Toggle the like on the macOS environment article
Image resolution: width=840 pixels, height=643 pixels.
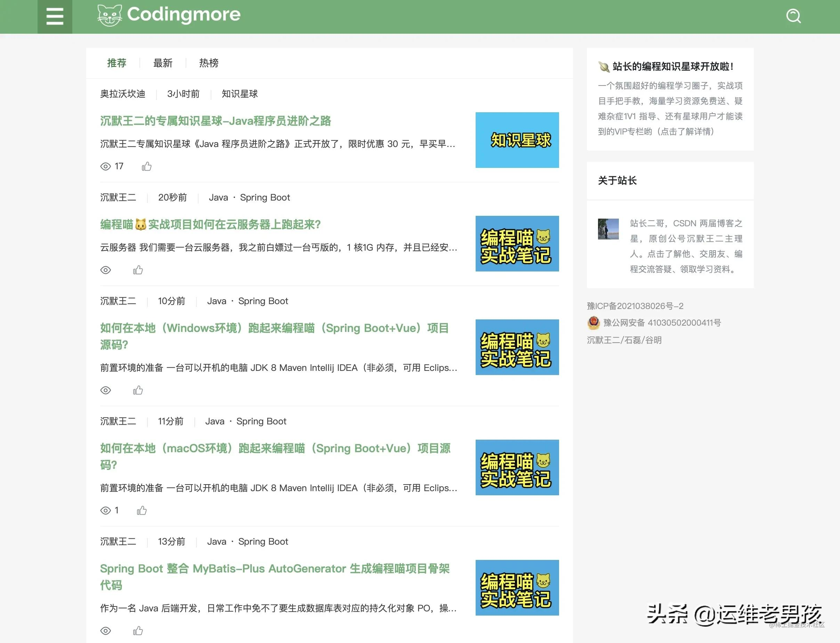(142, 510)
